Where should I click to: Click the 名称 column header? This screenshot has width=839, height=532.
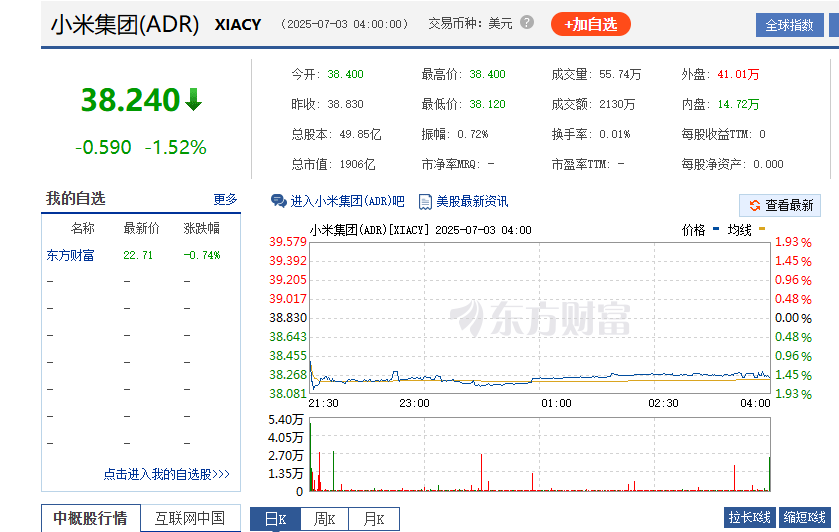[x=82, y=229]
